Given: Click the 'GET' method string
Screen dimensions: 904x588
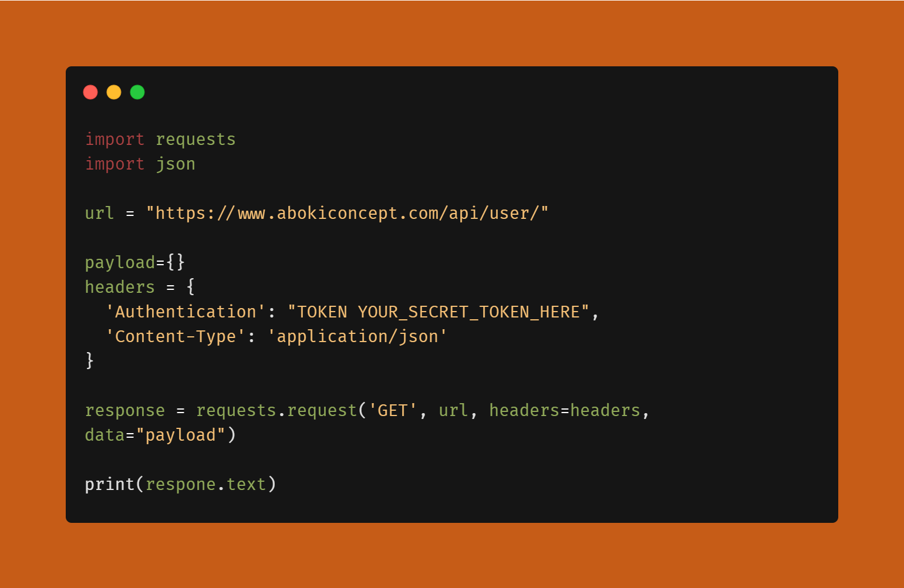Looking at the screenshot, I should click(392, 410).
